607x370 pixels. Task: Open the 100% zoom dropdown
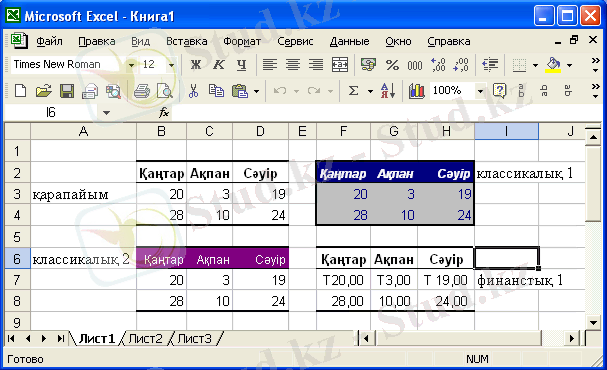click(480, 91)
